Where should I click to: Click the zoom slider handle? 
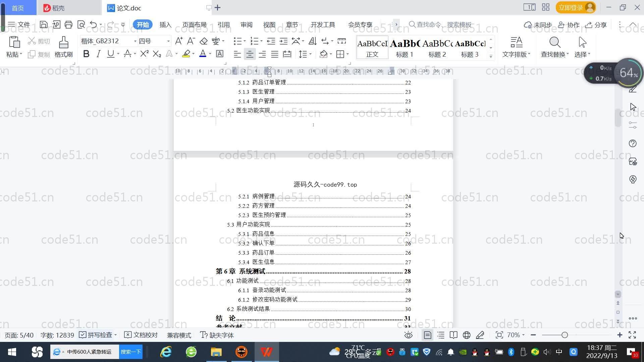point(565,335)
